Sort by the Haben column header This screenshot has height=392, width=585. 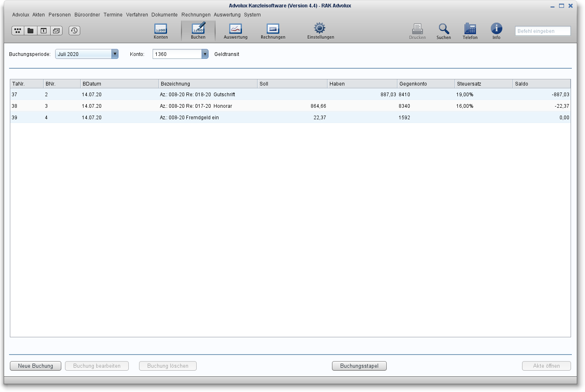click(x=362, y=84)
